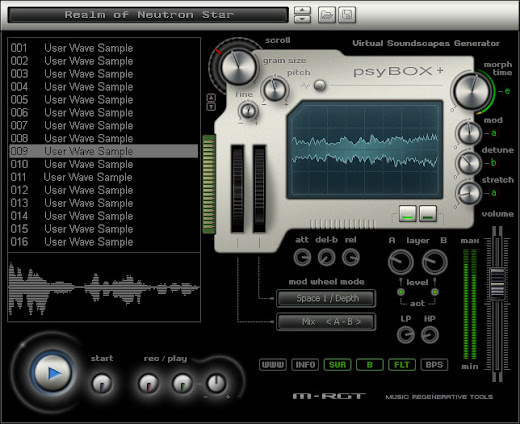Click the att envelope knob
The image size is (520, 424).
pos(302,257)
